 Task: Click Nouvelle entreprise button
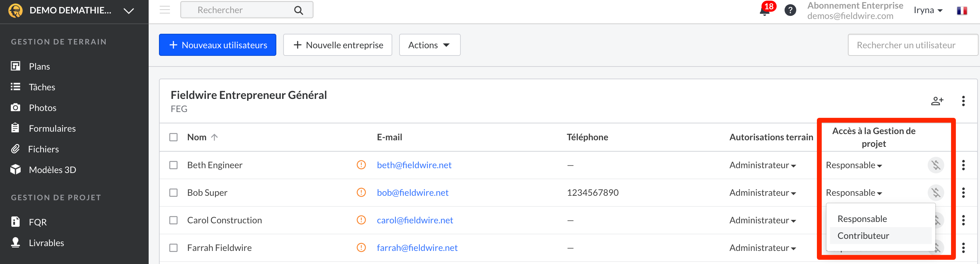click(x=338, y=45)
